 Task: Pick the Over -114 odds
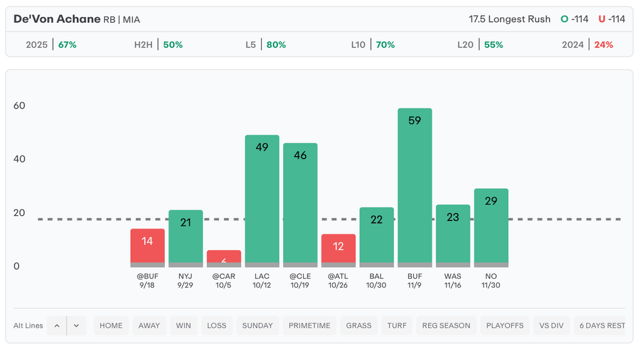click(x=575, y=19)
